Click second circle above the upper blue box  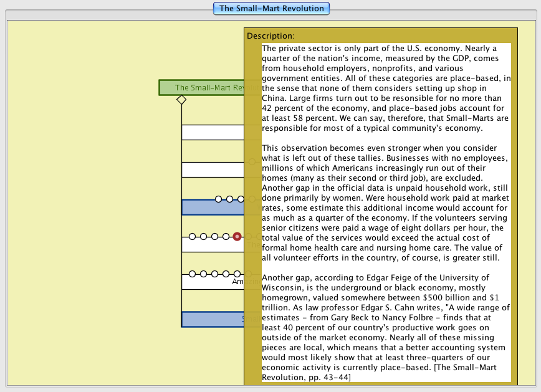coord(230,199)
